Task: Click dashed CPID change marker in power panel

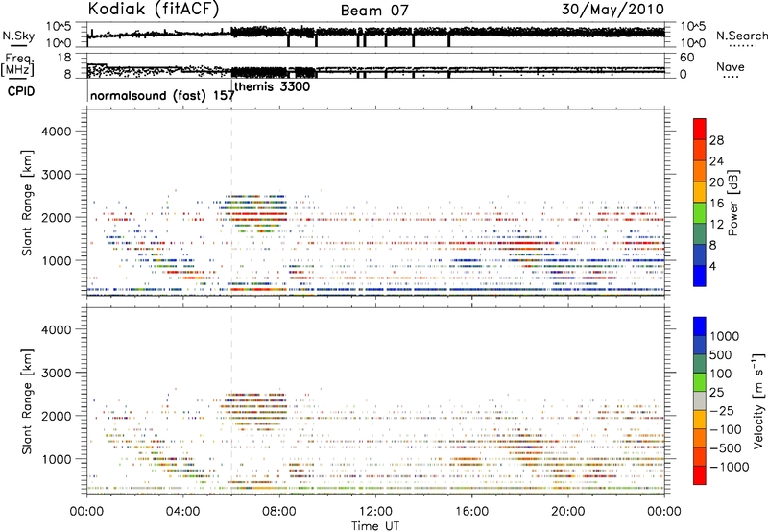Action: click(x=231, y=203)
